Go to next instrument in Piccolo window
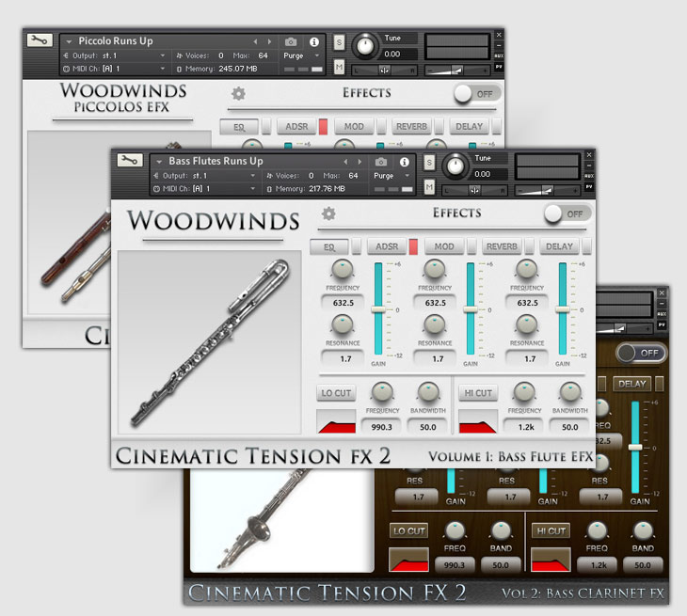Image resolution: width=687 pixels, height=616 pixels. pos(269,42)
